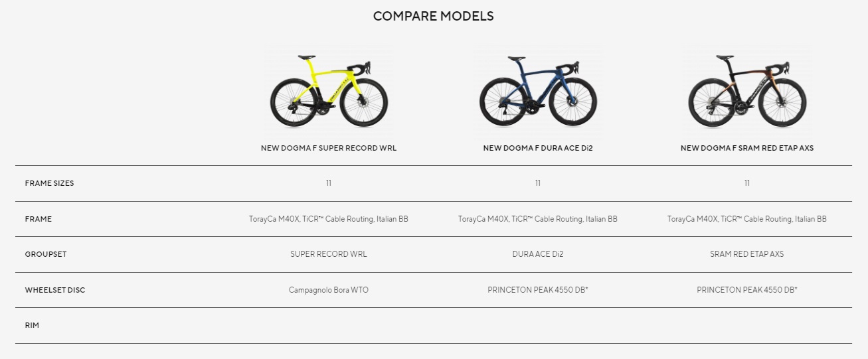Select the RIM row label
The height and width of the screenshot is (359, 868).
[32, 325]
